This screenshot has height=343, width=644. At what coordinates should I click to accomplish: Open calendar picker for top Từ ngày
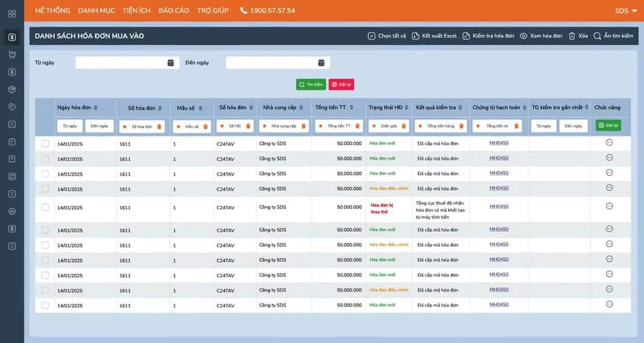coord(171,63)
